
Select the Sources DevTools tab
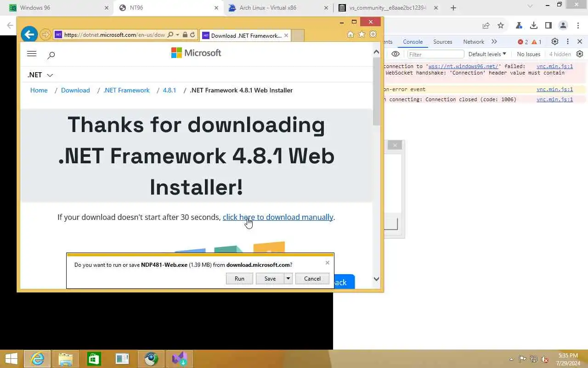(443, 41)
